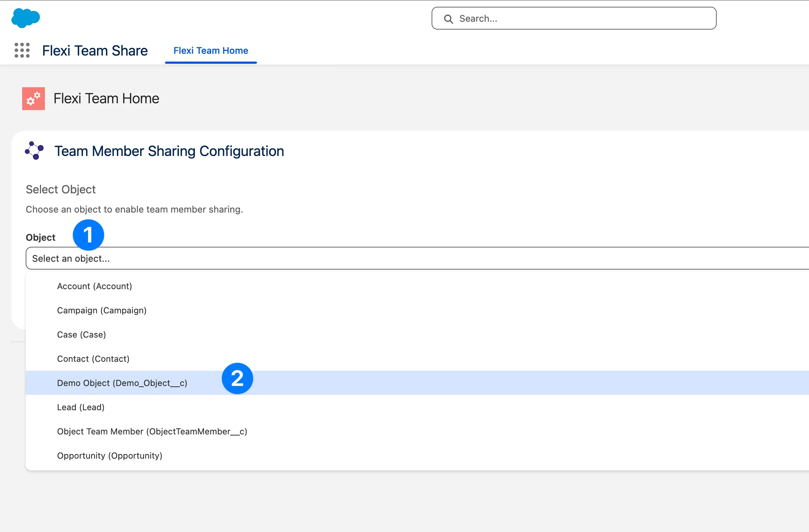This screenshot has width=809, height=532.
Task: Select Case from the object picker
Action: [82, 334]
